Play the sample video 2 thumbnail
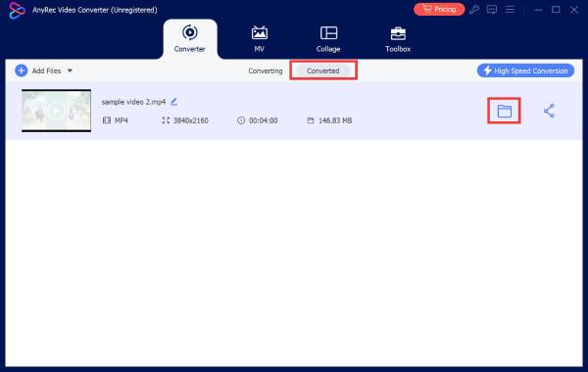 56,111
